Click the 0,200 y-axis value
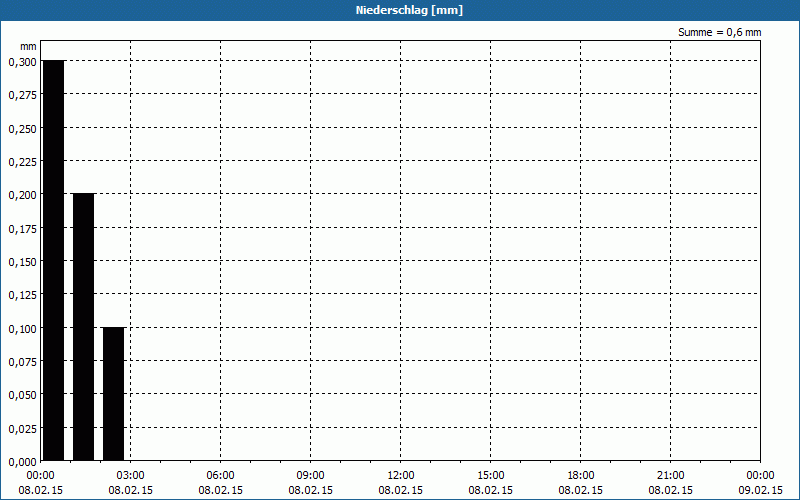Image resolution: width=800 pixels, height=500 pixels. click(23, 195)
